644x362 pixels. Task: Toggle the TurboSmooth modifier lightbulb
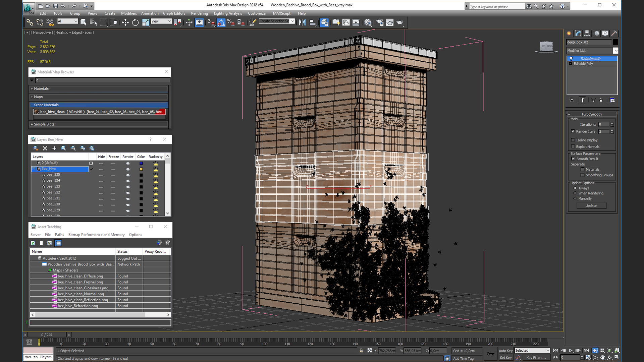click(x=571, y=59)
